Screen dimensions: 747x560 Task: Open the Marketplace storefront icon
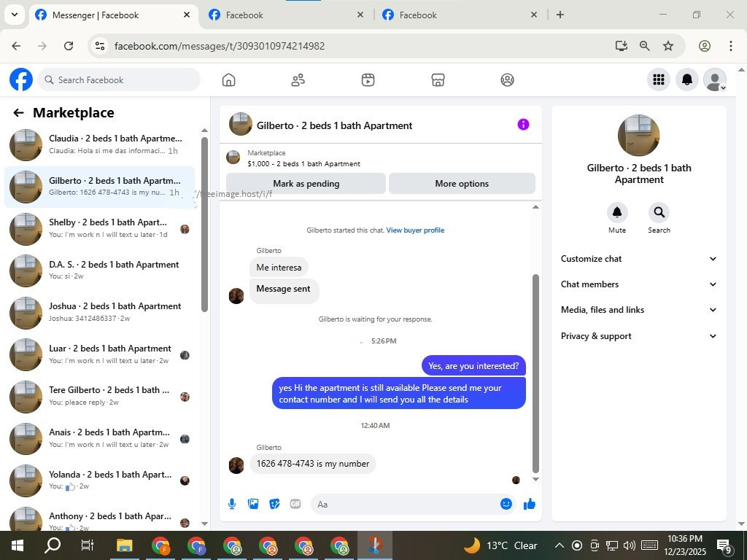click(x=438, y=80)
